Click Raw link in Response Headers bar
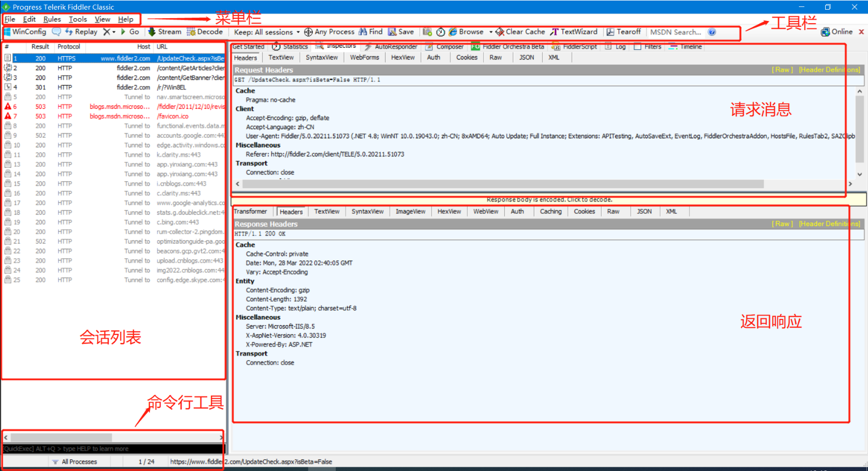The width and height of the screenshot is (868, 471). 782,224
